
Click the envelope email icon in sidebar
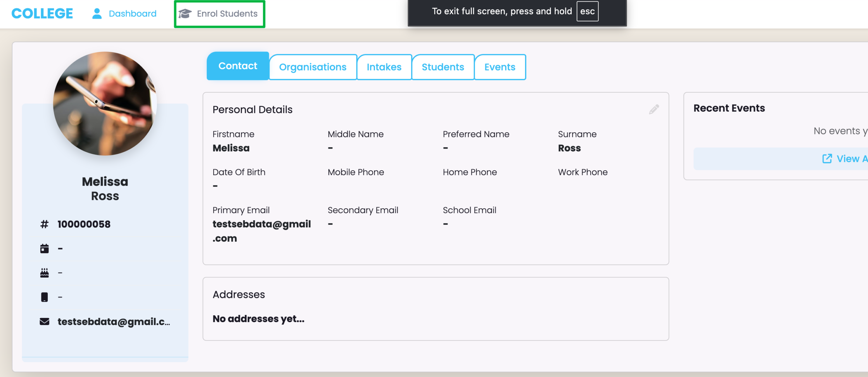44,322
